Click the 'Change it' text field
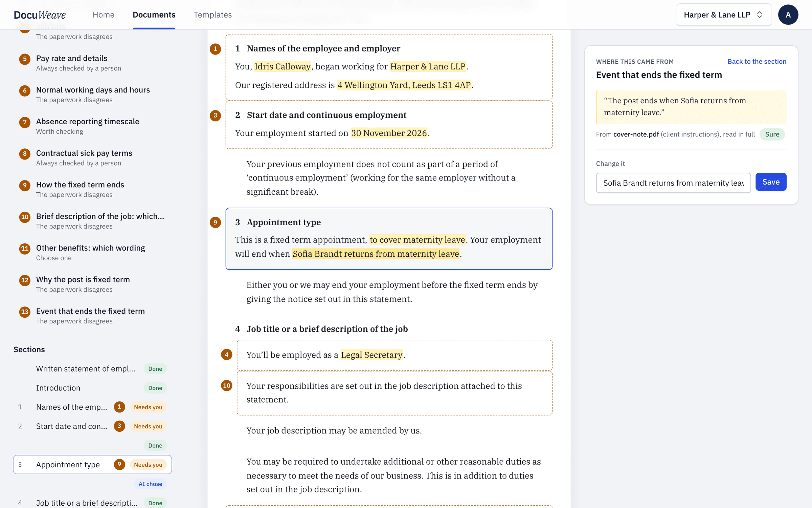The width and height of the screenshot is (812, 508). coord(673,183)
